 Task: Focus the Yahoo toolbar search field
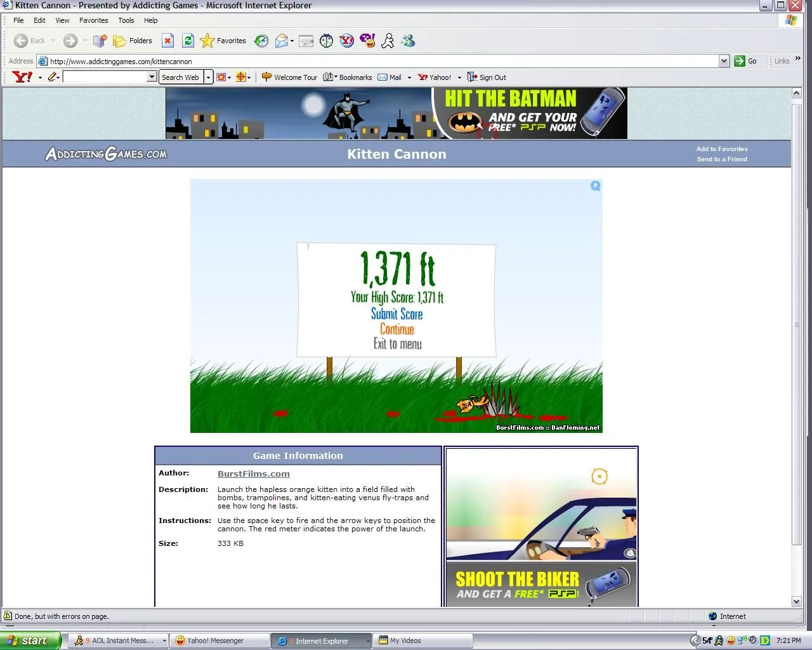pyautogui.click(x=105, y=77)
